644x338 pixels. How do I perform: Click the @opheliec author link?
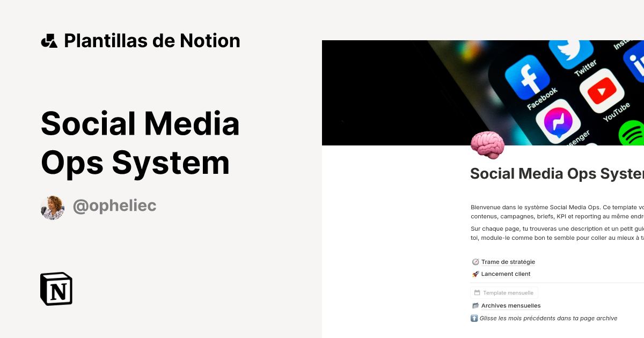pyautogui.click(x=115, y=205)
